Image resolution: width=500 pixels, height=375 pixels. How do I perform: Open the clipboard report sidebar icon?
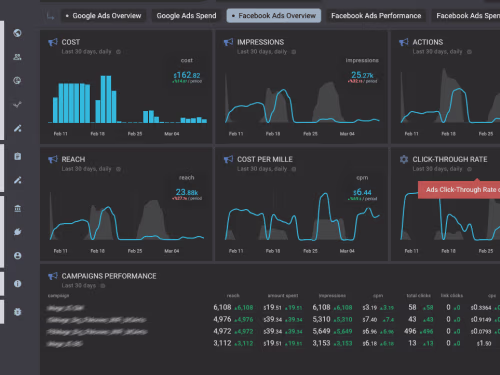tap(18, 156)
